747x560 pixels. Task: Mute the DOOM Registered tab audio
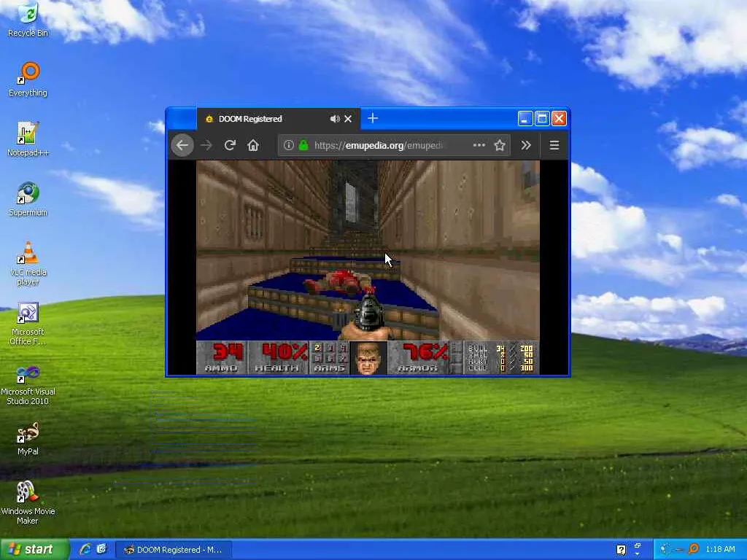pyautogui.click(x=335, y=119)
